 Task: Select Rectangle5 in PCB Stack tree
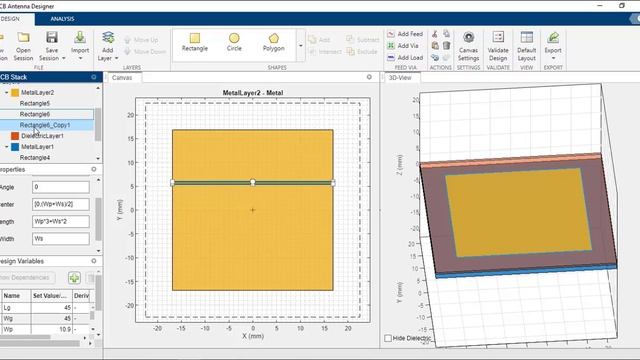click(35, 104)
